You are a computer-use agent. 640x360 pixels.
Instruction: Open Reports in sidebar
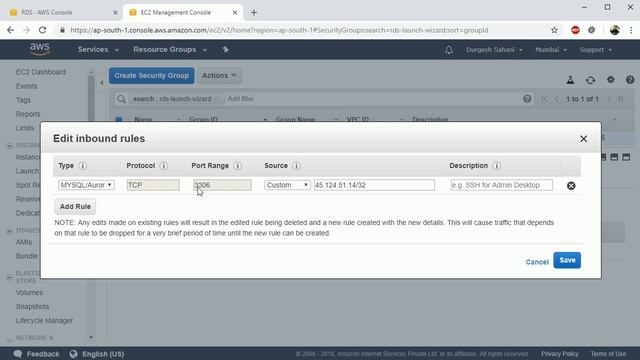click(28, 114)
